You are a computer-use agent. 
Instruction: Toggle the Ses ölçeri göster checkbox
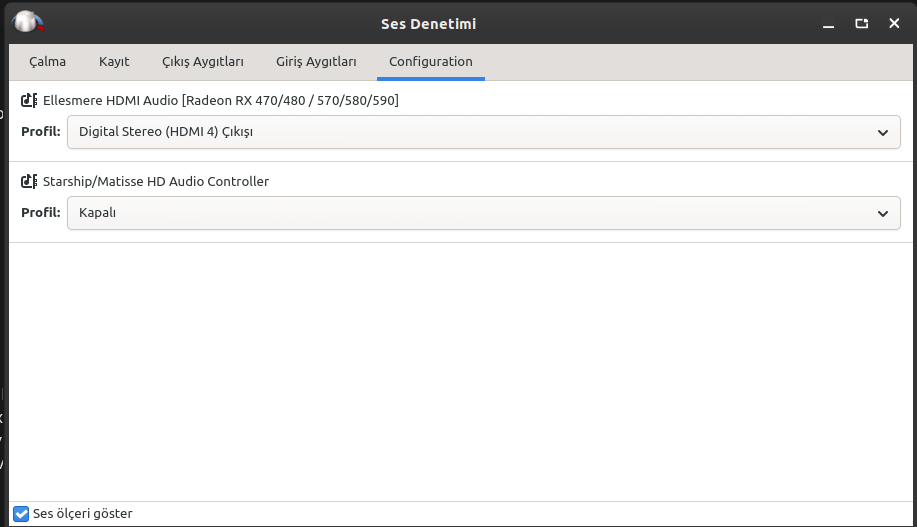click(21, 514)
